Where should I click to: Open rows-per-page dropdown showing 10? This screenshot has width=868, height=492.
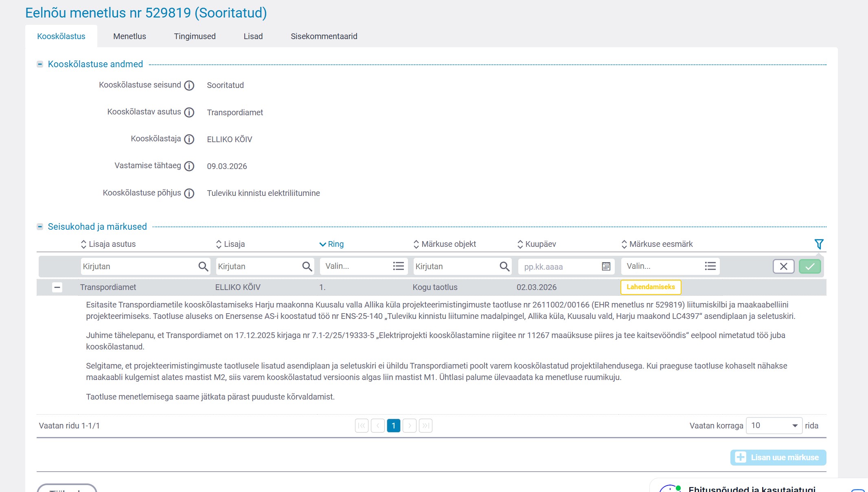pyautogui.click(x=774, y=426)
